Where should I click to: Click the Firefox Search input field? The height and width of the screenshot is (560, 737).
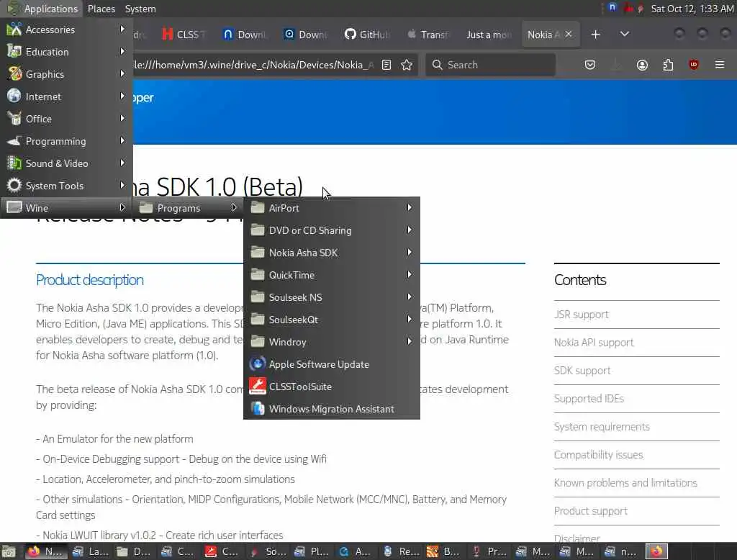click(490, 65)
